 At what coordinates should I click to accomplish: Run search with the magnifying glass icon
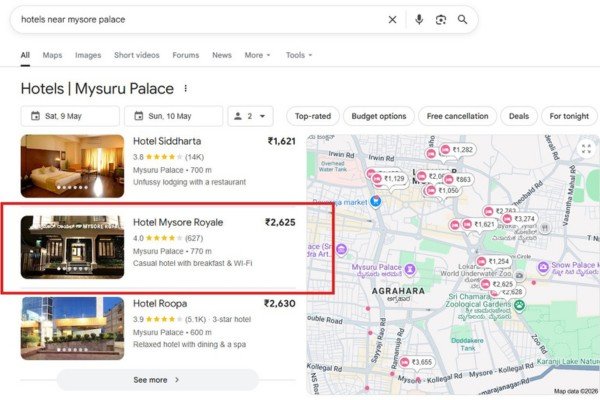click(x=462, y=20)
